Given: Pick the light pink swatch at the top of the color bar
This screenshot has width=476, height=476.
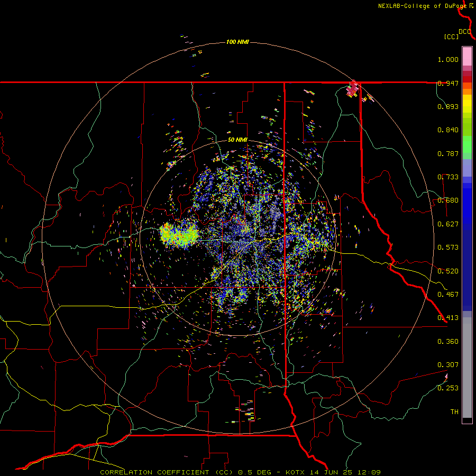Looking at the screenshot, I should coord(467,57).
